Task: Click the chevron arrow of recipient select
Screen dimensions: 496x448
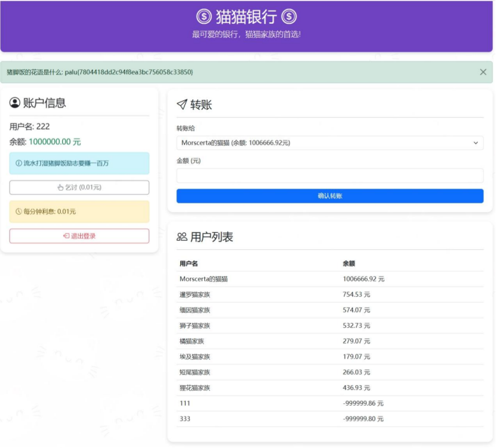Action: click(476, 143)
